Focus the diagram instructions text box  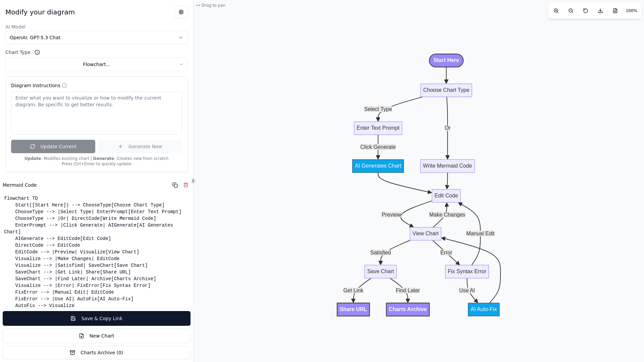click(97, 113)
